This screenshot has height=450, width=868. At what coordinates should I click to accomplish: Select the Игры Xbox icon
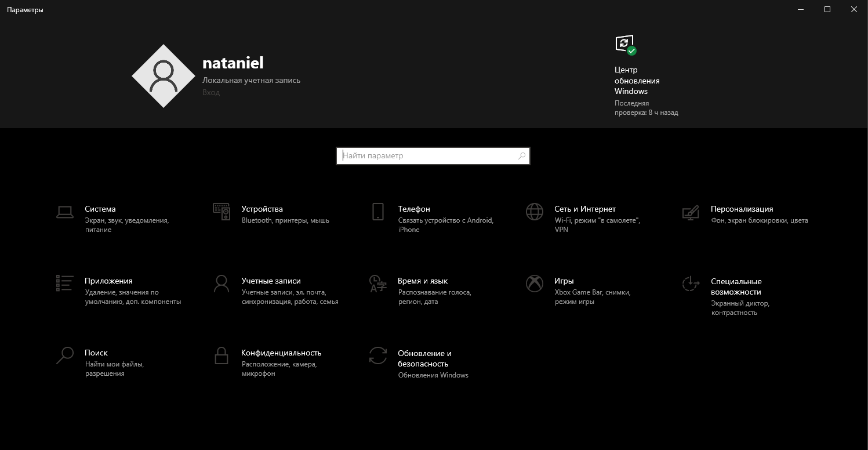535,284
